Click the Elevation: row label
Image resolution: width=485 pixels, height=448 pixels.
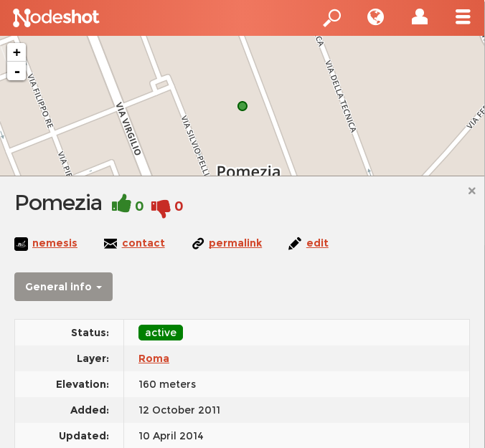[83, 384]
